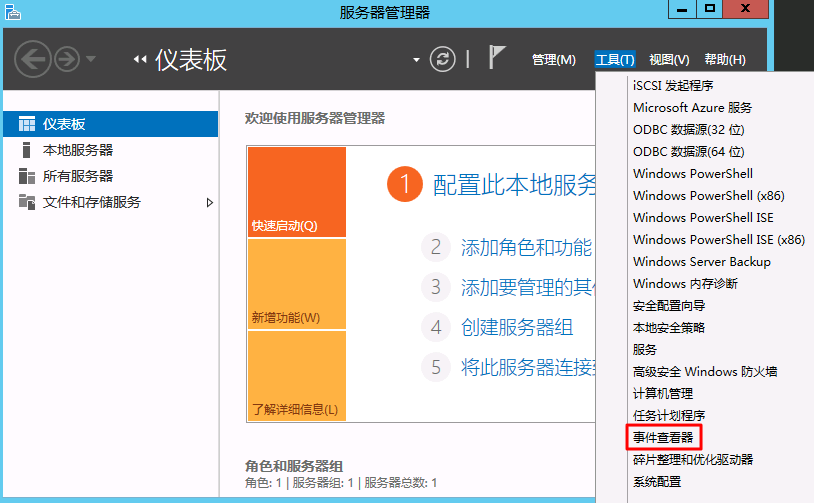The image size is (814, 503).
Task: Click the back navigation arrow icon
Action: (x=33, y=59)
